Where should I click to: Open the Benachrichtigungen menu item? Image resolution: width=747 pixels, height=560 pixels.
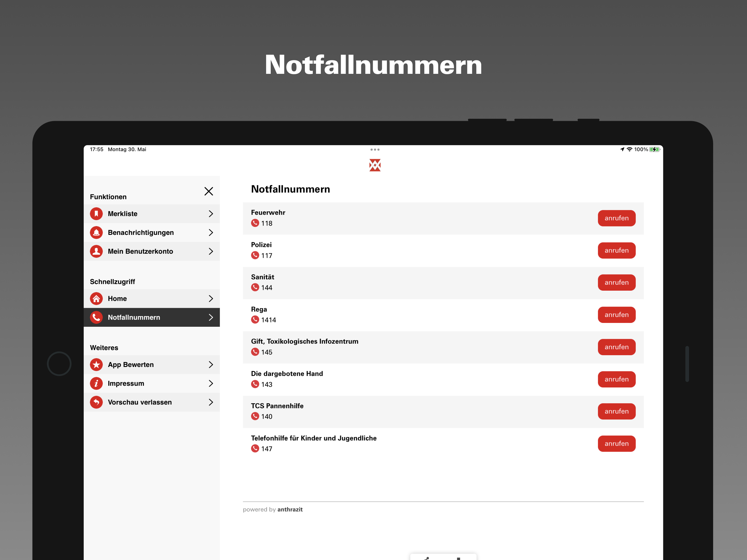coord(152,232)
